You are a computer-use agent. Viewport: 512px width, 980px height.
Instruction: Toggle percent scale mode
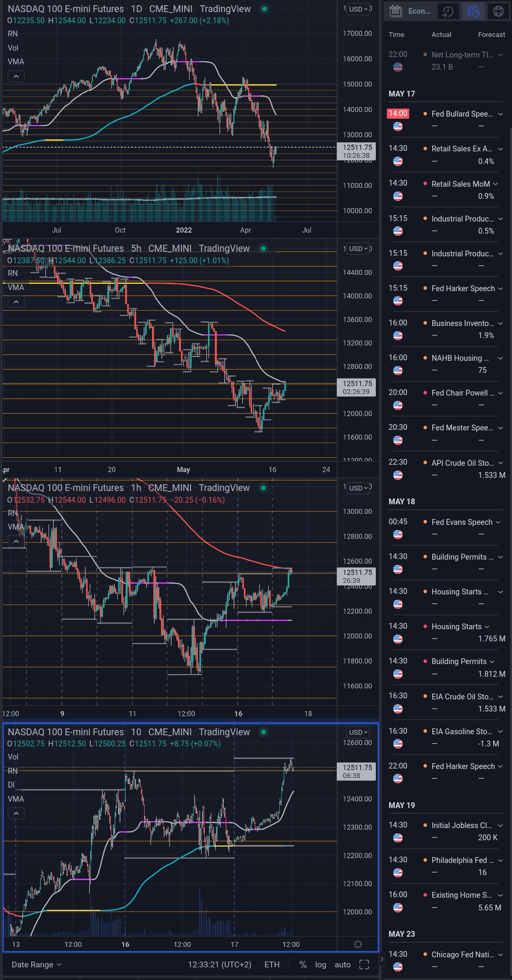(x=303, y=964)
